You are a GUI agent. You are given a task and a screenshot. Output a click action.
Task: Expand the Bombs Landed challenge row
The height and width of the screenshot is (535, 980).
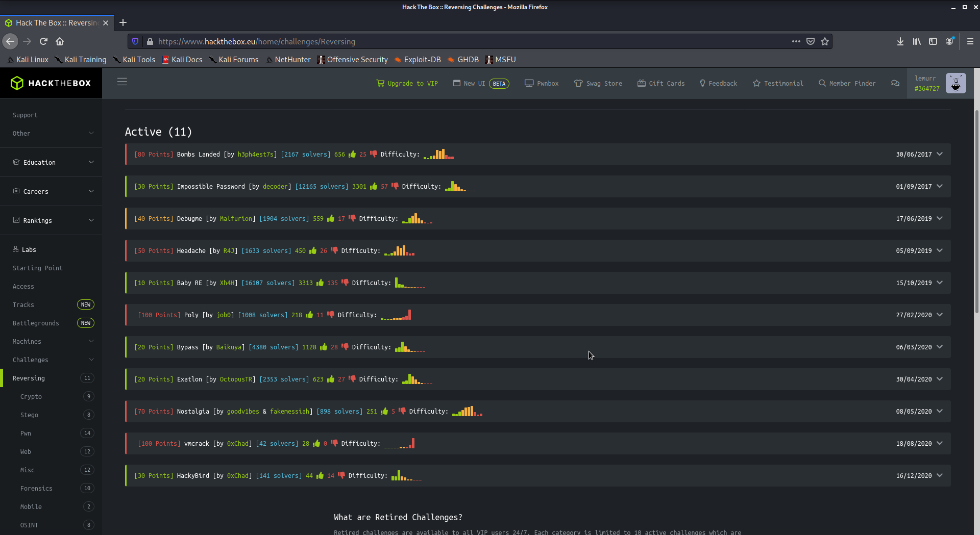(x=940, y=154)
